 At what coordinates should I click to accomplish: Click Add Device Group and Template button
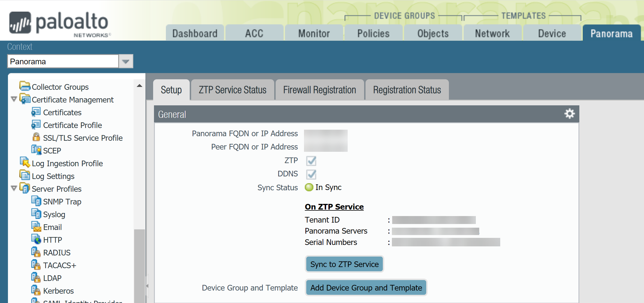(366, 288)
